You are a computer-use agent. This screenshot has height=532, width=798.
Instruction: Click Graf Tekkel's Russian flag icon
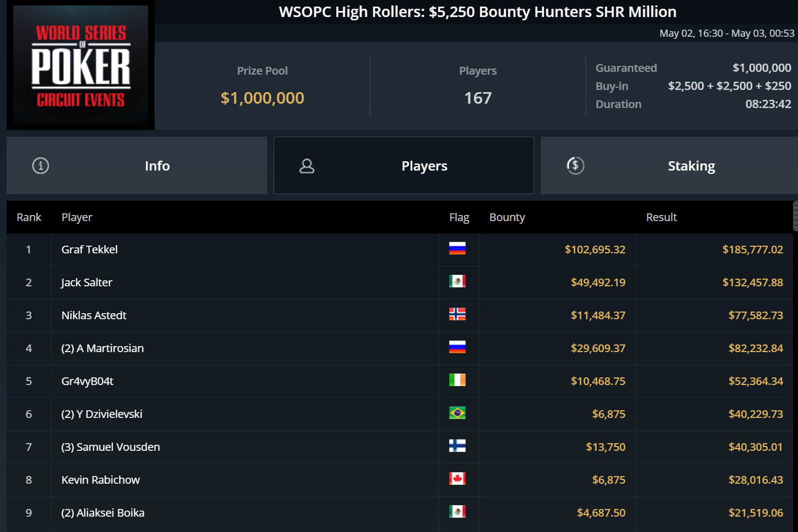457,248
